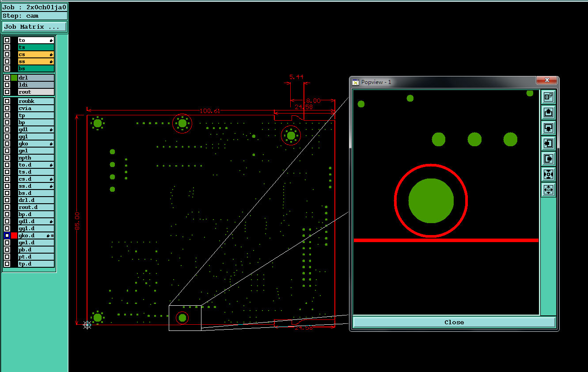Pan the Popview down
This screenshot has width=588, height=372.
548,128
